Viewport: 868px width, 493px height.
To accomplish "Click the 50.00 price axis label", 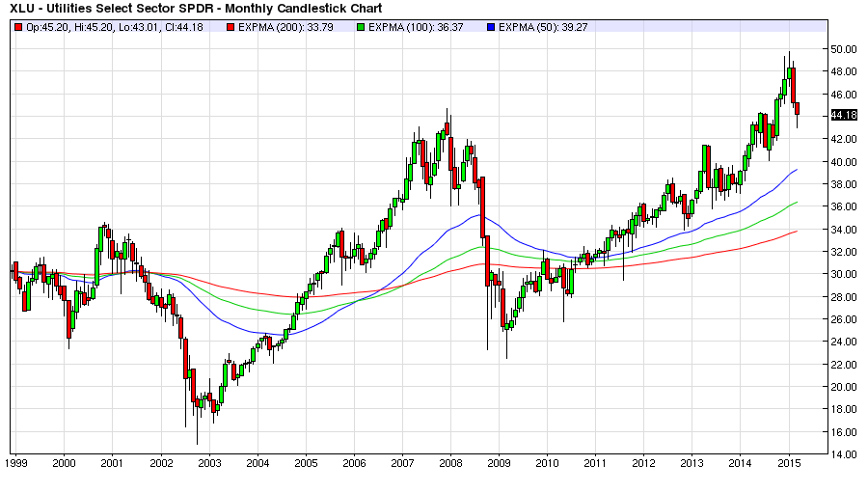I will pos(844,49).
